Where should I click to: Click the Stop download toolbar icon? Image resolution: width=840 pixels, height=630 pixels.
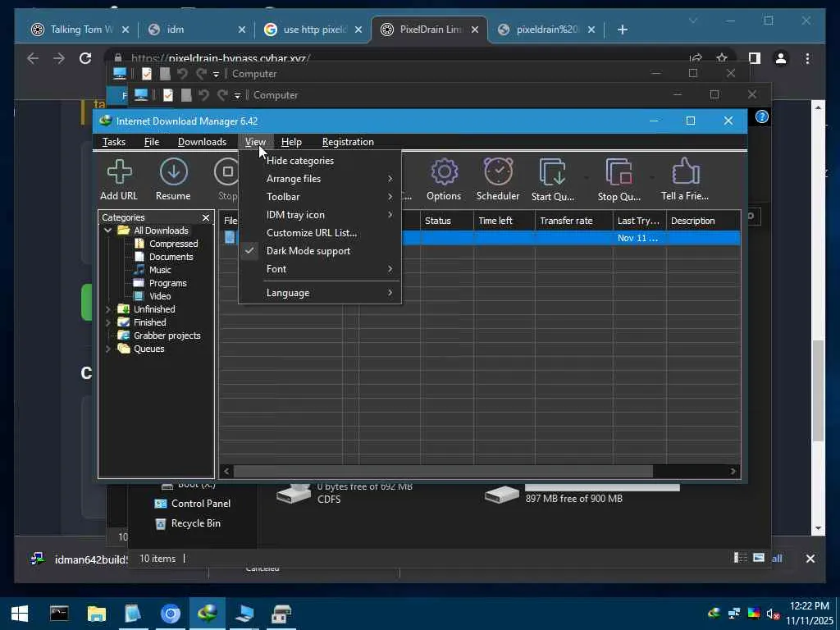227,180
